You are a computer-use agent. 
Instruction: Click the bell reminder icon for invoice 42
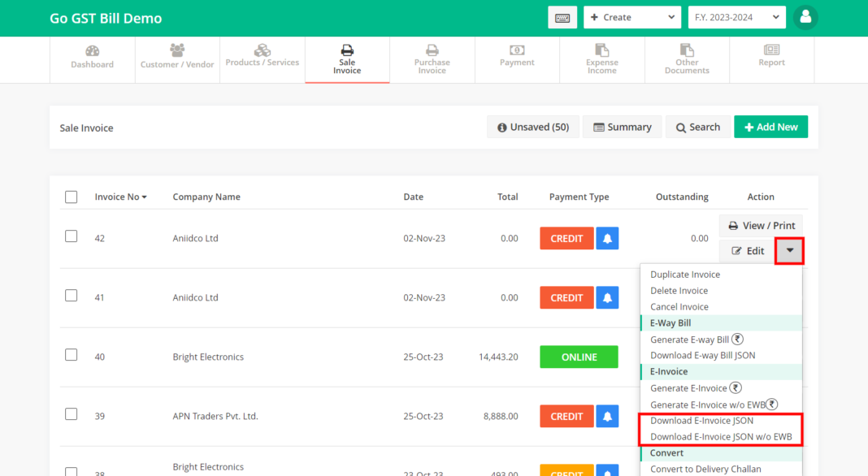pos(607,239)
